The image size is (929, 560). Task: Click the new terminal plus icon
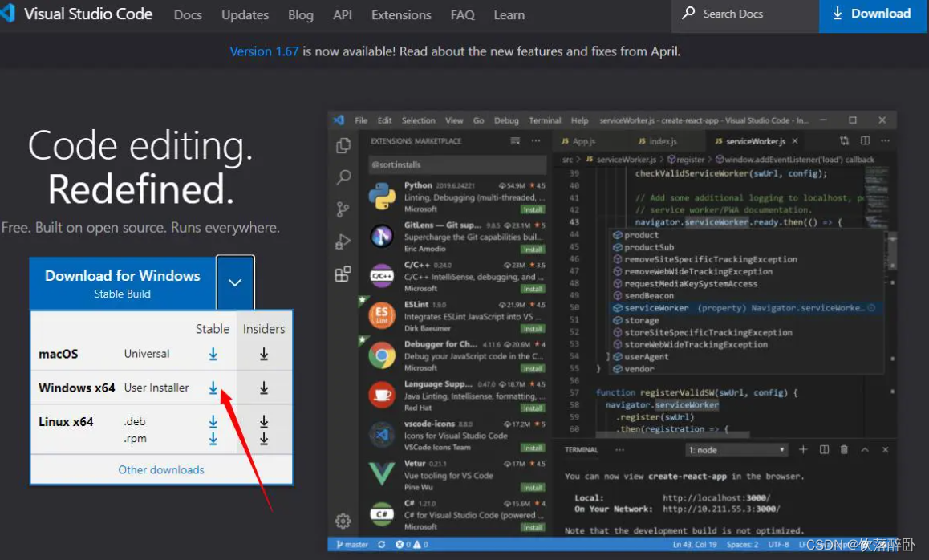pyautogui.click(x=803, y=450)
